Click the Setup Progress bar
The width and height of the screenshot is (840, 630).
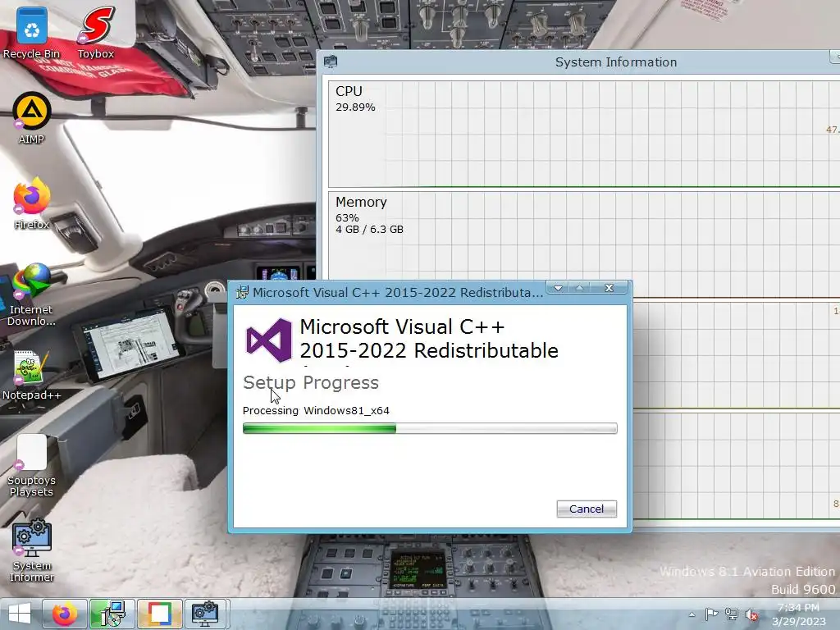click(430, 428)
